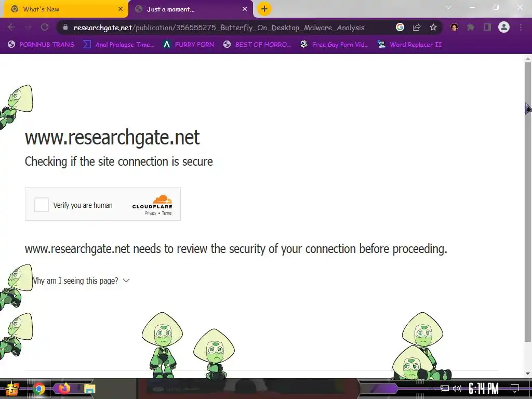This screenshot has height=399, width=532.
Task: Click the network tray icon
Action: point(445,389)
